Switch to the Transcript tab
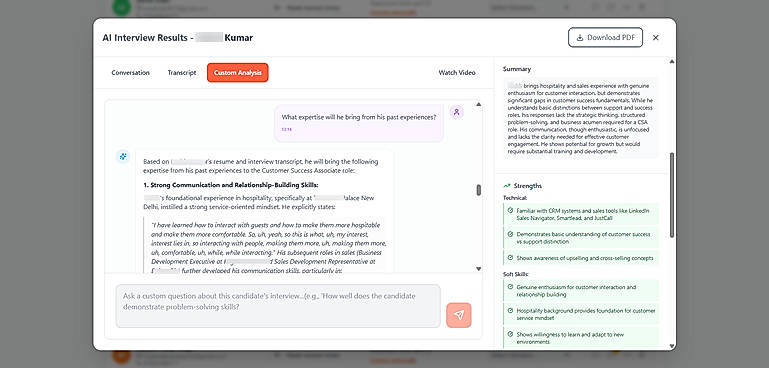 182,73
